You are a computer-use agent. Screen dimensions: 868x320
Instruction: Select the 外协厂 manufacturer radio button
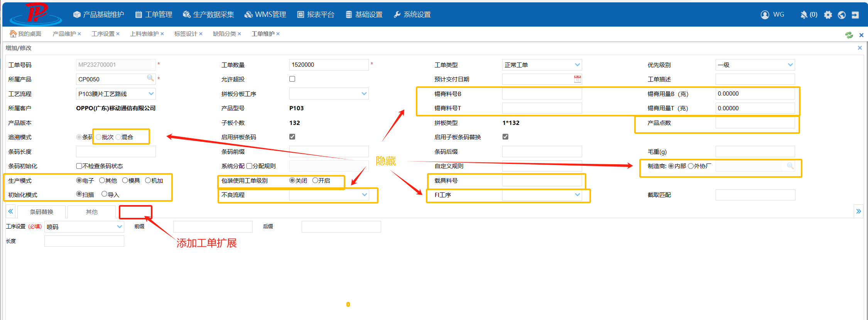tap(691, 166)
